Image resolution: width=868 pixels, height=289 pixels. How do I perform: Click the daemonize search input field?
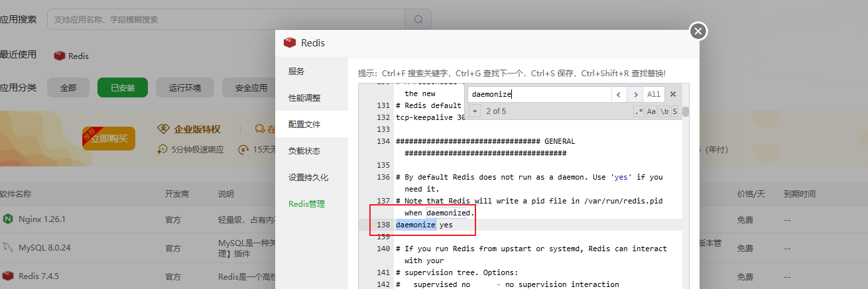coord(539,94)
